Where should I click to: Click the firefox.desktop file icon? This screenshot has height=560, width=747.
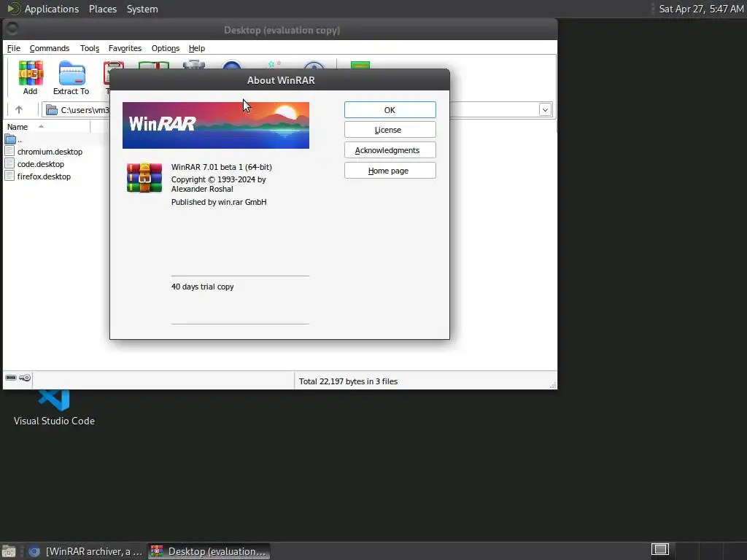(x=9, y=176)
